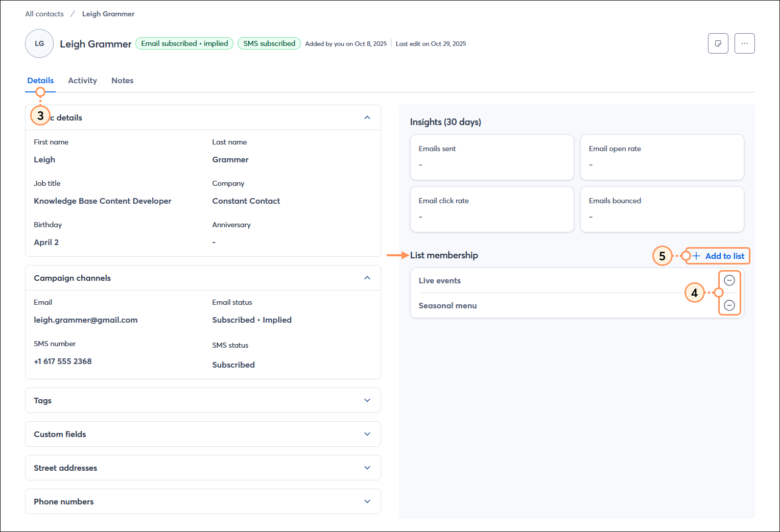Navigate back via All contacts breadcrumb
The height and width of the screenshot is (532, 780).
(x=44, y=14)
